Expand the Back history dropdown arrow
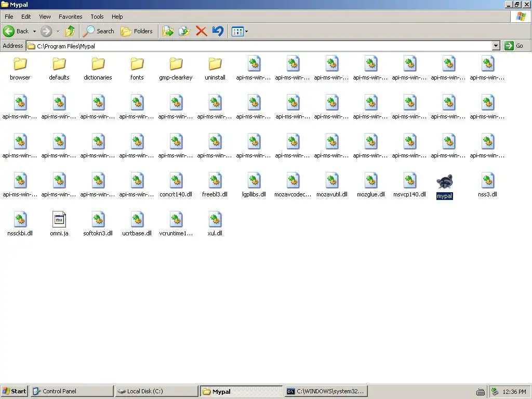The width and height of the screenshot is (532, 399). (x=34, y=31)
